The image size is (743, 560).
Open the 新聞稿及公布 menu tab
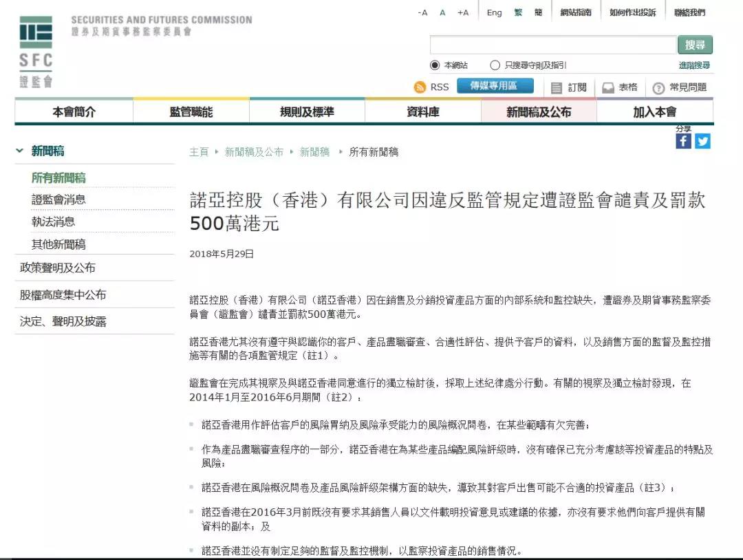point(539,112)
